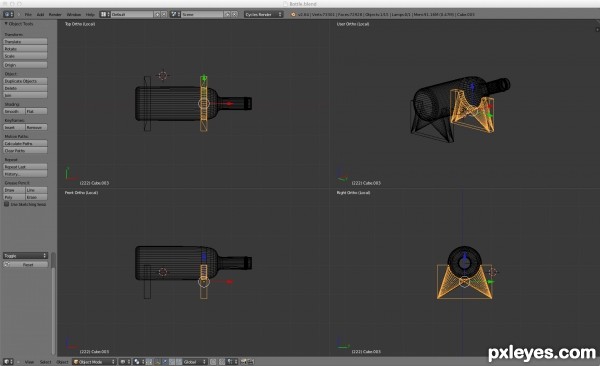Click the Duplicate Objects button
This screenshot has height=366, width=600.
(x=25, y=81)
